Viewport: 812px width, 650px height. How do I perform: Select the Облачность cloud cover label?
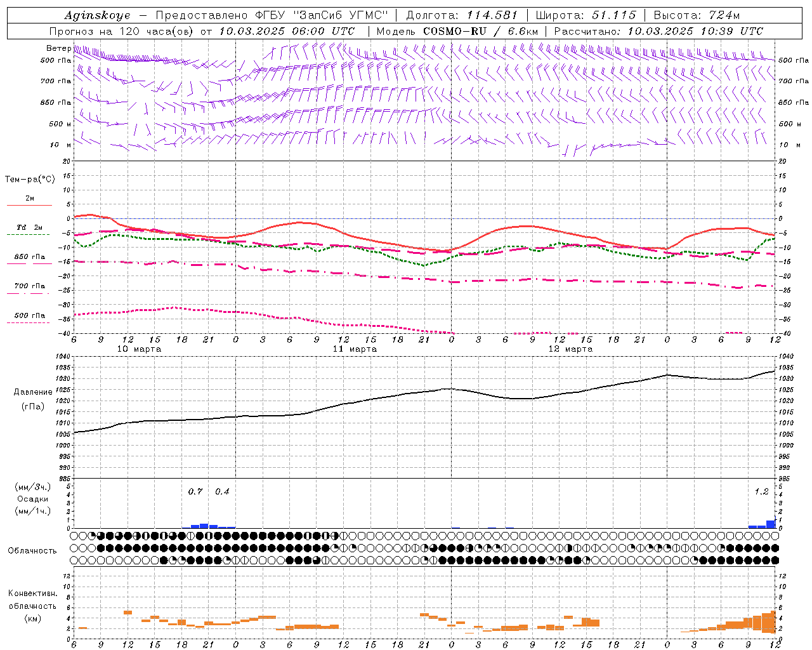32,550
